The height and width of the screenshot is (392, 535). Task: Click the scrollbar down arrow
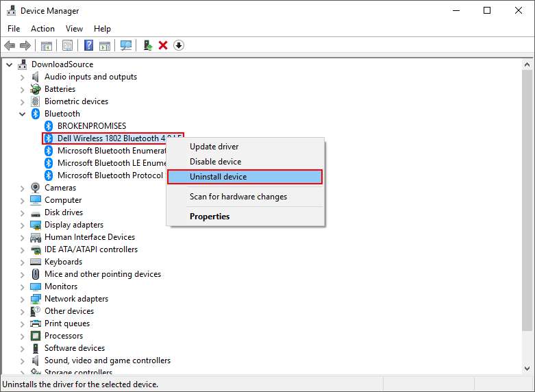[x=527, y=369]
